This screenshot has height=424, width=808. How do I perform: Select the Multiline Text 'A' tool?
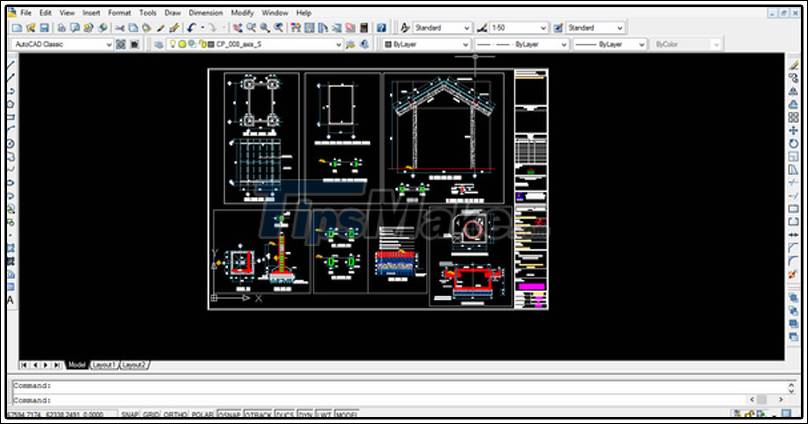coord(11,300)
